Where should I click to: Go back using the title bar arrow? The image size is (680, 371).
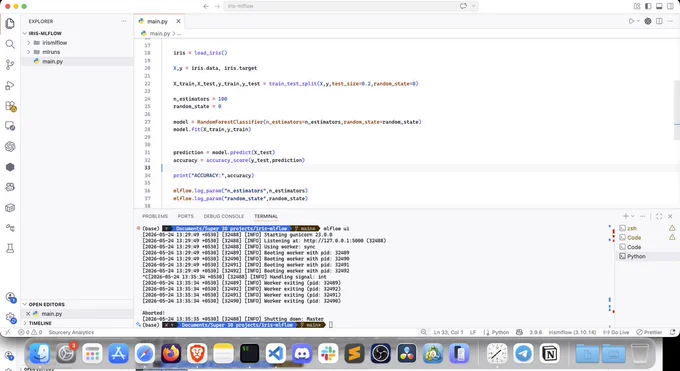tap(206, 6)
